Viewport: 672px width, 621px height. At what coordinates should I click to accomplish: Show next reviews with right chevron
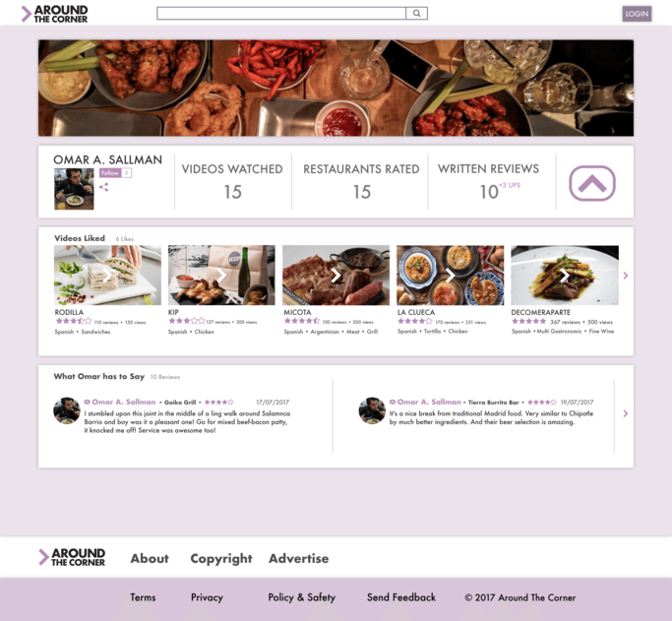[626, 413]
